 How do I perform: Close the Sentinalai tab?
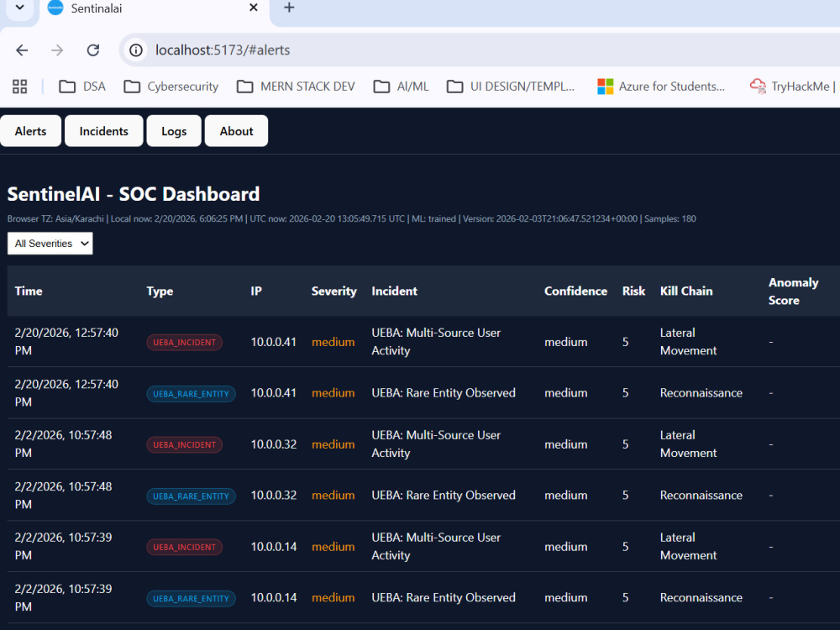click(x=254, y=8)
